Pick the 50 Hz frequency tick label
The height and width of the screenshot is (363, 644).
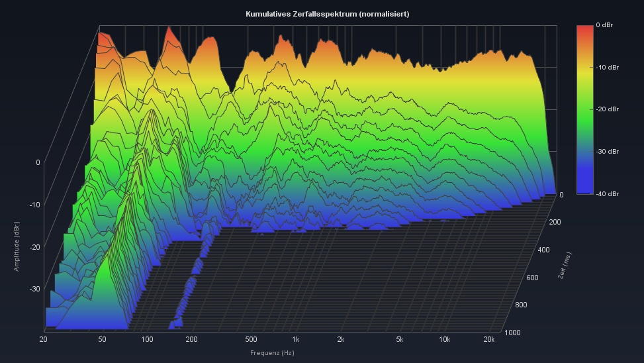click(x=102, y=339)
